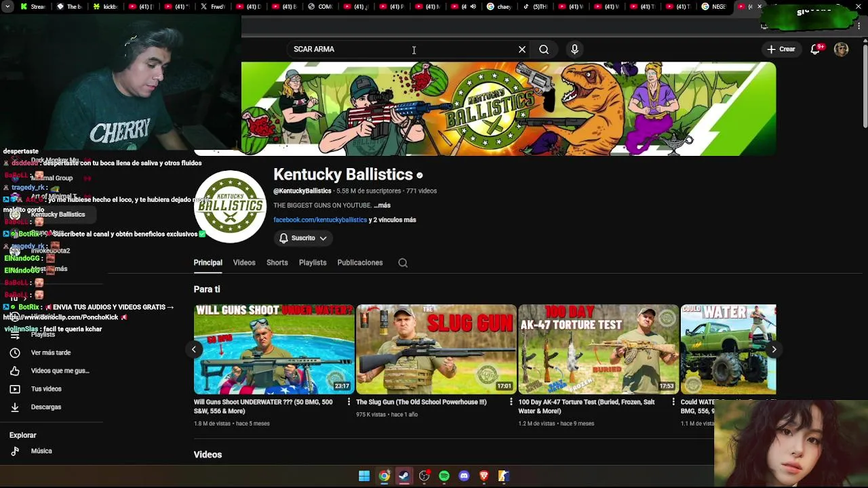Switch to the COM browser tab
The width and height of the screenshot is (868, 488).
click(320, 7)
